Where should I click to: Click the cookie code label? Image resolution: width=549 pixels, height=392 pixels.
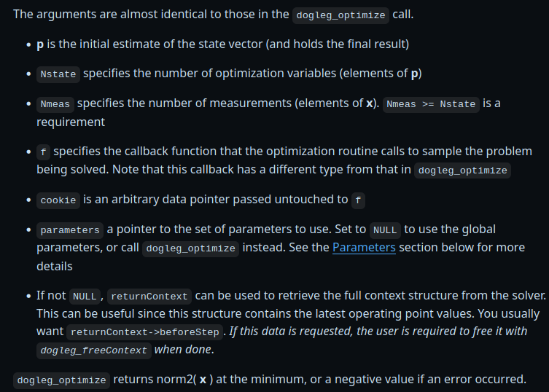click(x=58, y=200)
